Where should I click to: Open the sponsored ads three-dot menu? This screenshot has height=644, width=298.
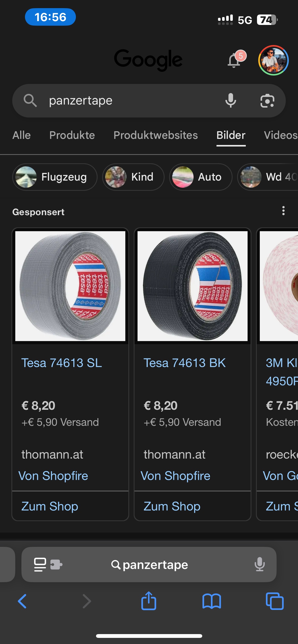point(283,211)
